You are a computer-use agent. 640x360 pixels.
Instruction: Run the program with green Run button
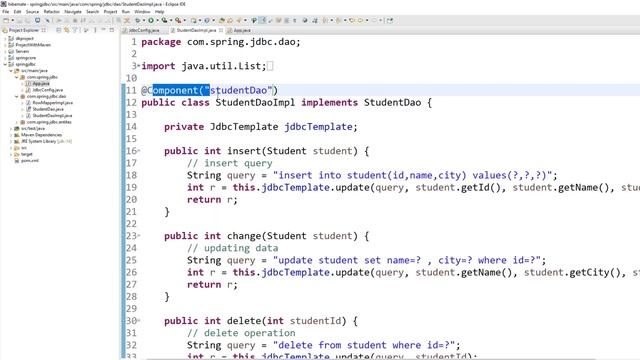tap(151, 20)
